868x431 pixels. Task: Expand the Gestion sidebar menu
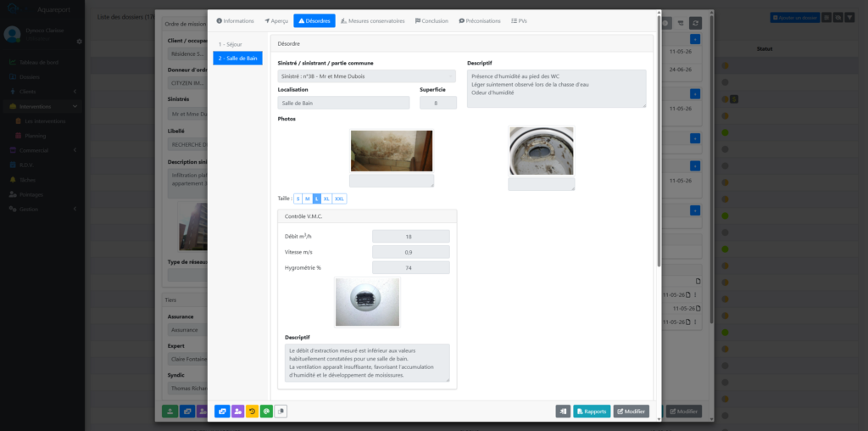point(43,209)
